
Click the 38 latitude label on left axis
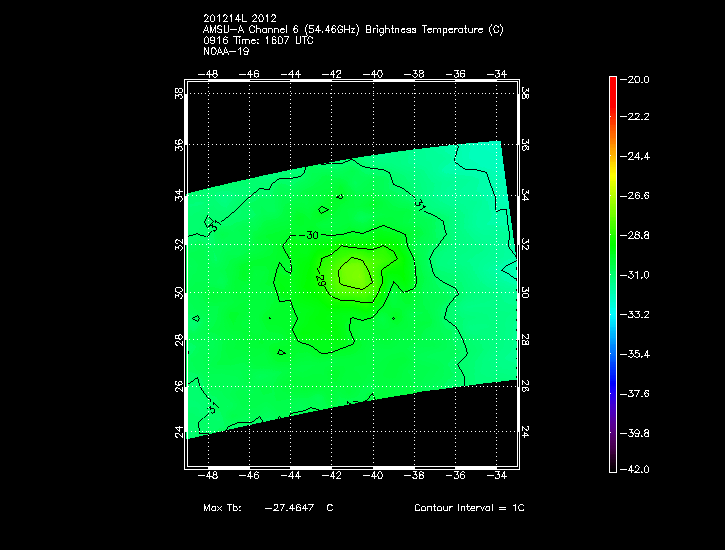179,93
